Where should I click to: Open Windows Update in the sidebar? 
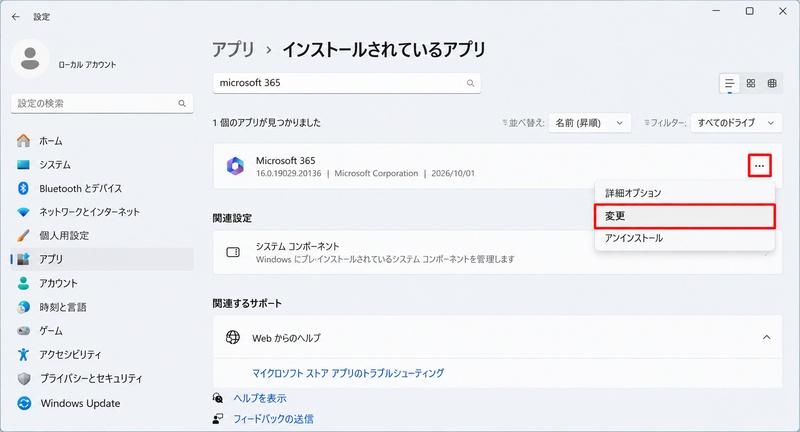[x=102, y=403]
